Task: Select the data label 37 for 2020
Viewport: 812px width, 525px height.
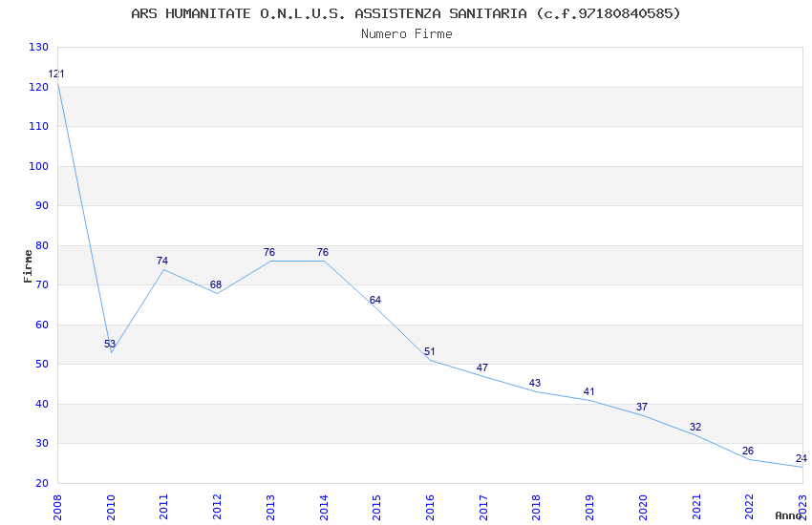Action: (642, 407)
